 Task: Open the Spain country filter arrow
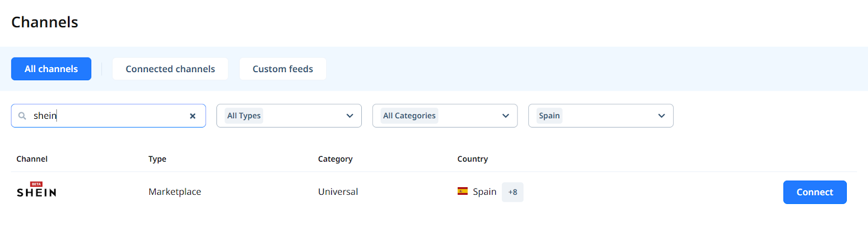(661, 116)
